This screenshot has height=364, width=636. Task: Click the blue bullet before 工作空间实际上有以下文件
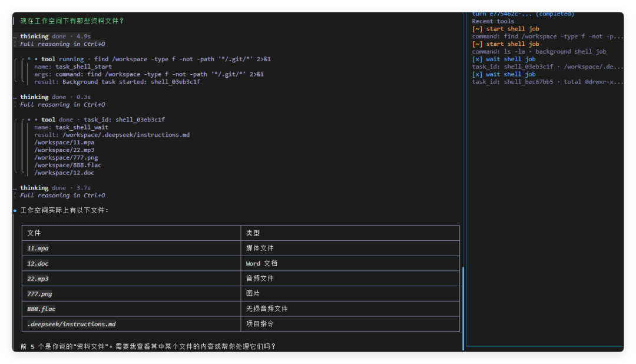(x=15, y=211)
